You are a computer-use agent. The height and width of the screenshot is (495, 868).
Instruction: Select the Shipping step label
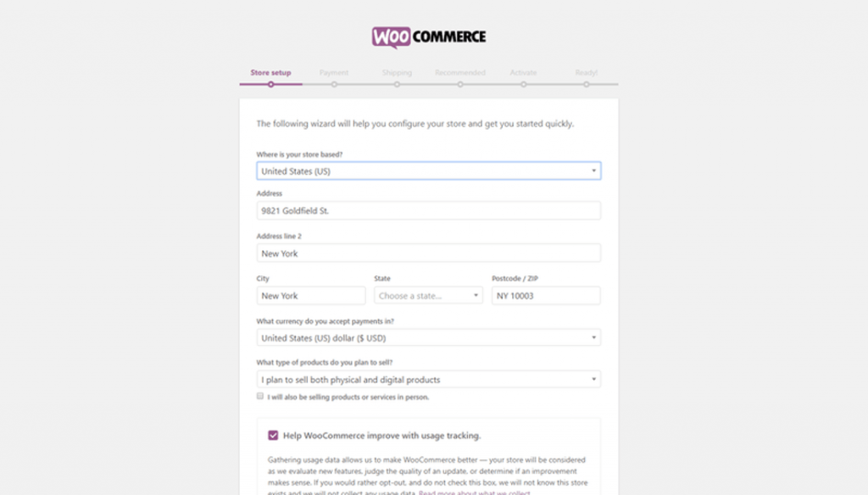(398, 73)
